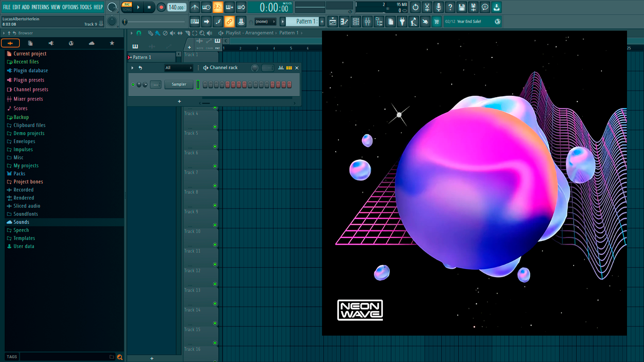Open the FILE menu

7,7
